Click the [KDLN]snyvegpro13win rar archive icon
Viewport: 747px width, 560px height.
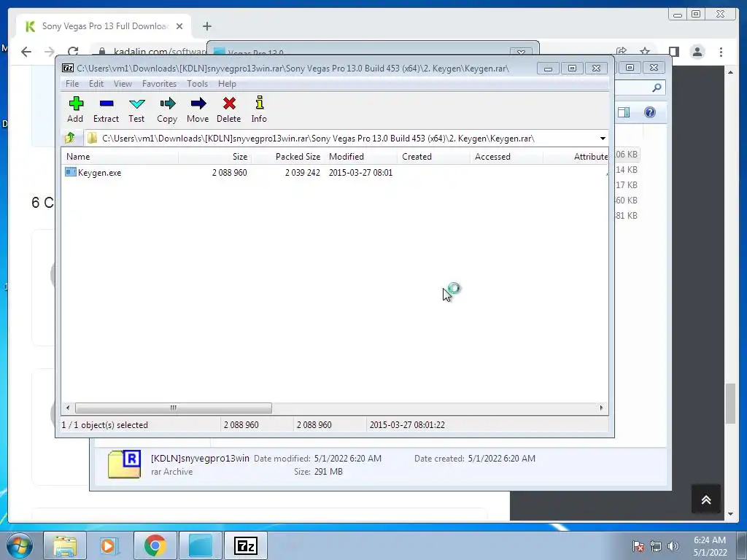click(x=124, y=464)
